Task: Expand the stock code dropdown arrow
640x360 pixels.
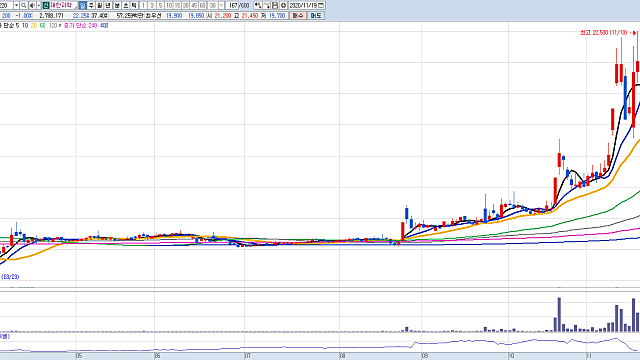Action: tap(16, 5)
